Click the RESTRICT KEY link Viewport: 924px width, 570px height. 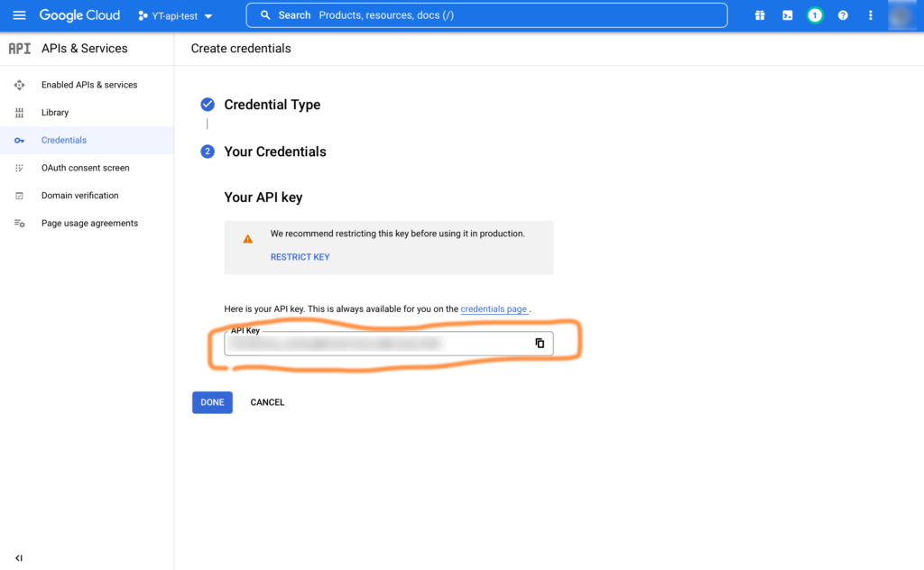300,257
